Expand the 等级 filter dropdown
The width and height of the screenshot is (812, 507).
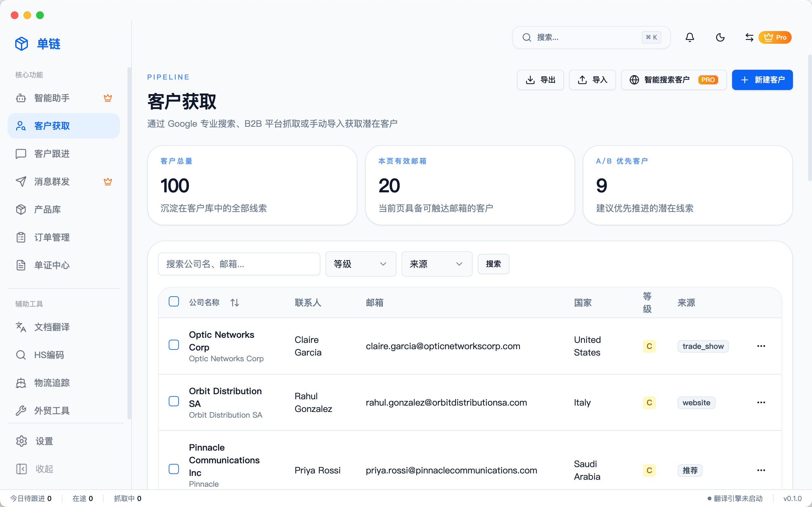tap(360, 264)
